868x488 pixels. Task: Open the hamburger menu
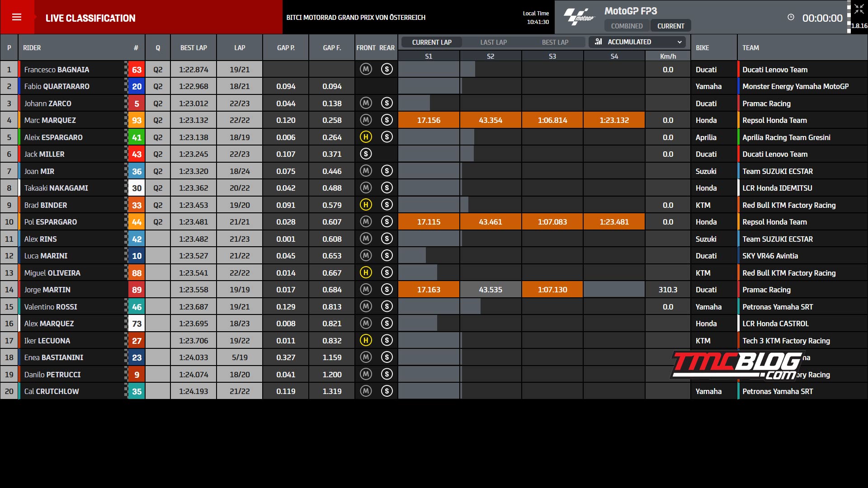coord(17,17)
